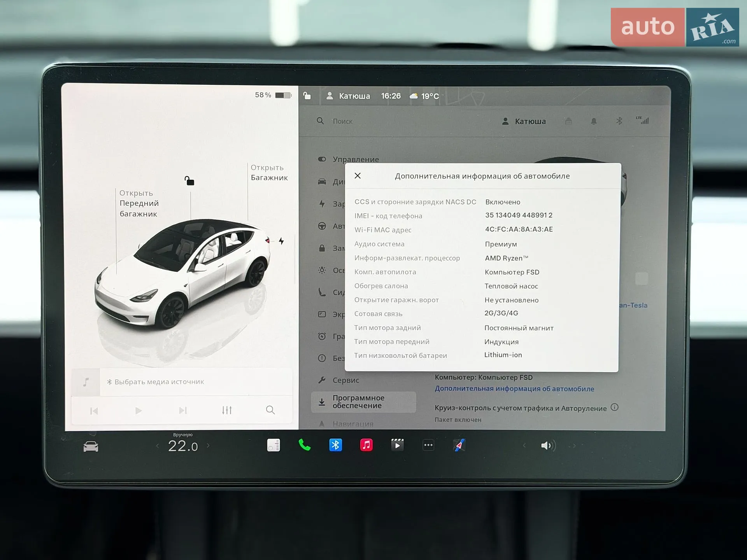Tap the padlock locks menu icon
Viewport: 747px width, 560px height.
tap(322, 248)
